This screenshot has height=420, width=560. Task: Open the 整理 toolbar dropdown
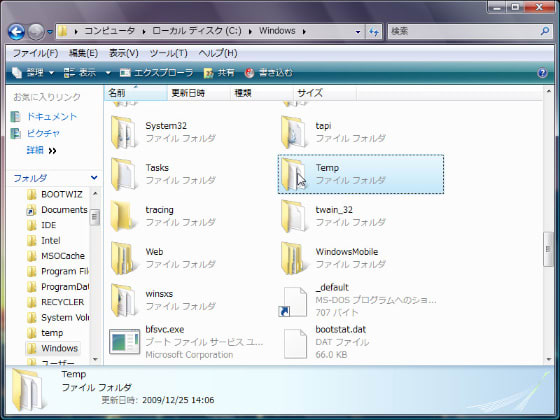(x=33, y=73)
